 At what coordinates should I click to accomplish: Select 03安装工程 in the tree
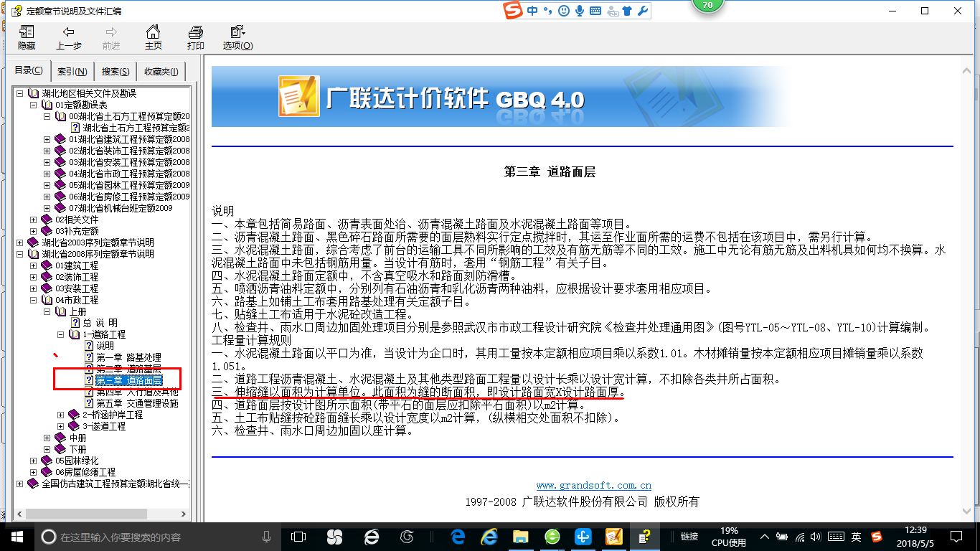click(77, 288)
